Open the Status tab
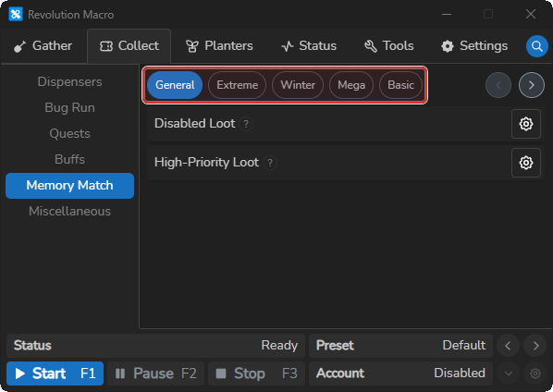 pyautogui.click(x=309, y=46)
